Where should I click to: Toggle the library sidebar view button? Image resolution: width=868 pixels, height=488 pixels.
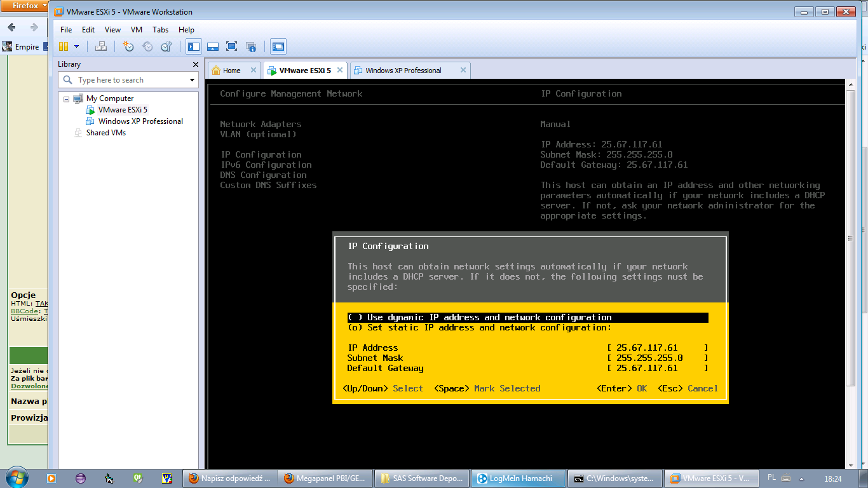point(194,46)
